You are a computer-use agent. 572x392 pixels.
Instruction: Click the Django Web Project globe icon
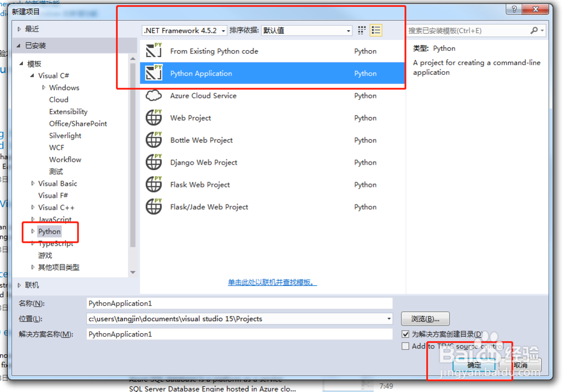[x=153, y=162]
